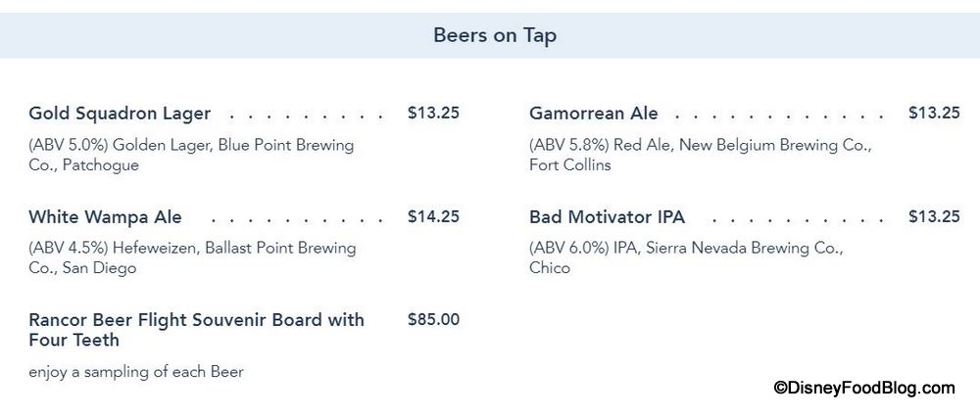
Task: Click "Chico" under Bad Motivator IPA
Action: (549, 268)
